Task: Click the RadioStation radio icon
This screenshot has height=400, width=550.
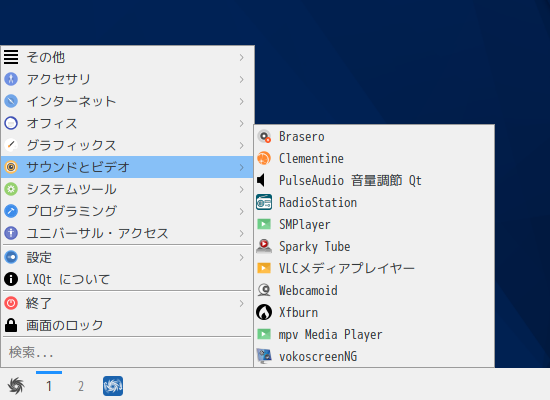Action: tap(264, 202)
